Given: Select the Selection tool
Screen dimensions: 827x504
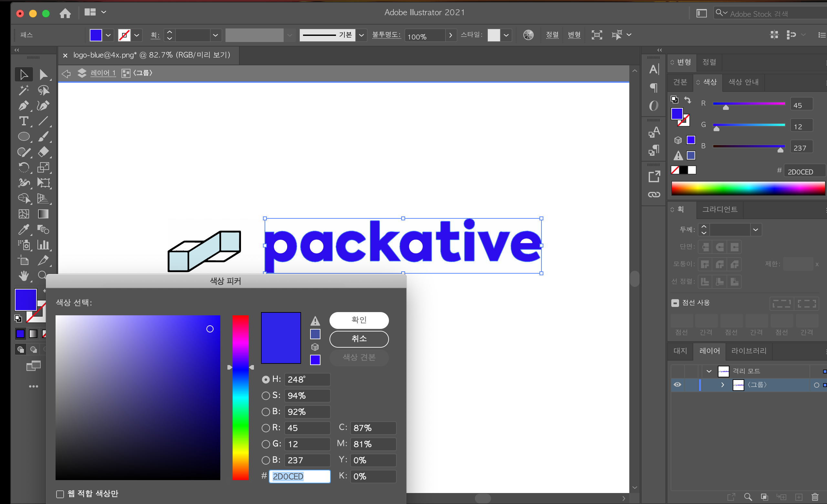Looking at the screenshot, I should click(24, 75).
